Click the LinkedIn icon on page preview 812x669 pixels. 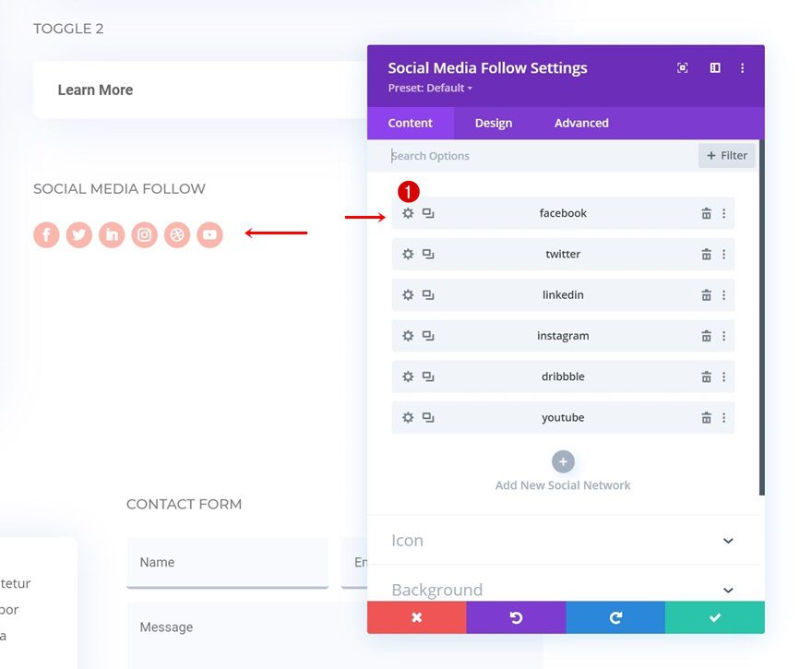(x=112, y=235)
